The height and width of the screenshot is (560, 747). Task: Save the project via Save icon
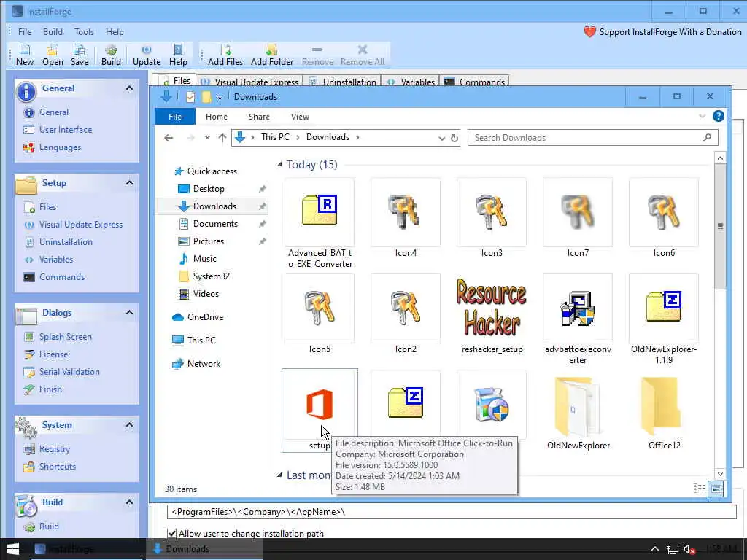pyautogui.click(x=79, y=55)
